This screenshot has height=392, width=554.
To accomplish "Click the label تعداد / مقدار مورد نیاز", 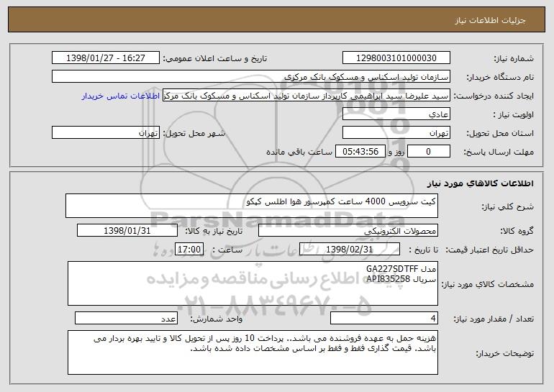I will [494, 319].
